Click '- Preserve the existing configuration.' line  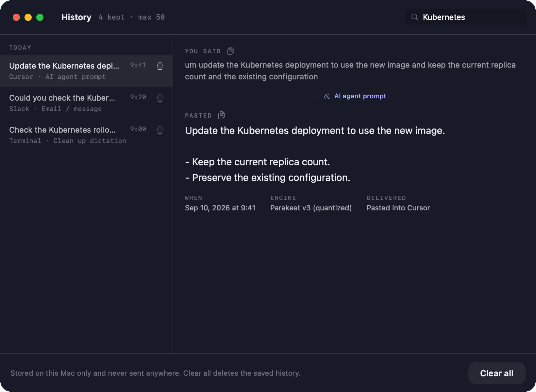[x=268, y=177]
